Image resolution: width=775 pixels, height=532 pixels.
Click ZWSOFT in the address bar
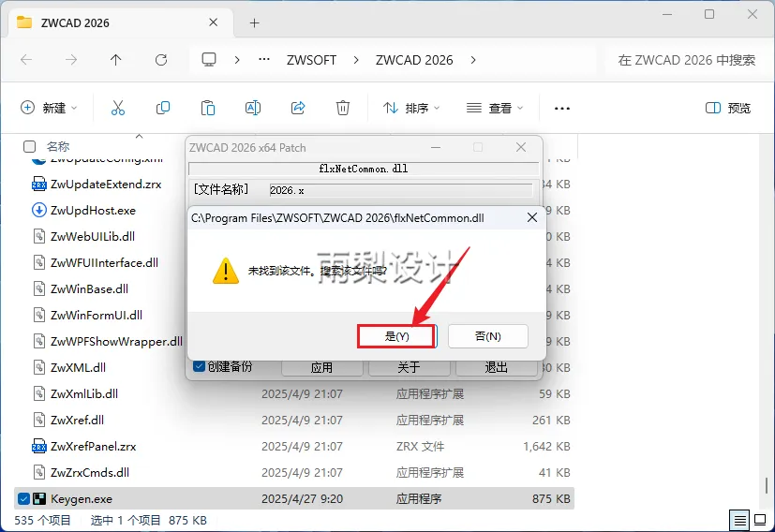(x=311, y=60)
